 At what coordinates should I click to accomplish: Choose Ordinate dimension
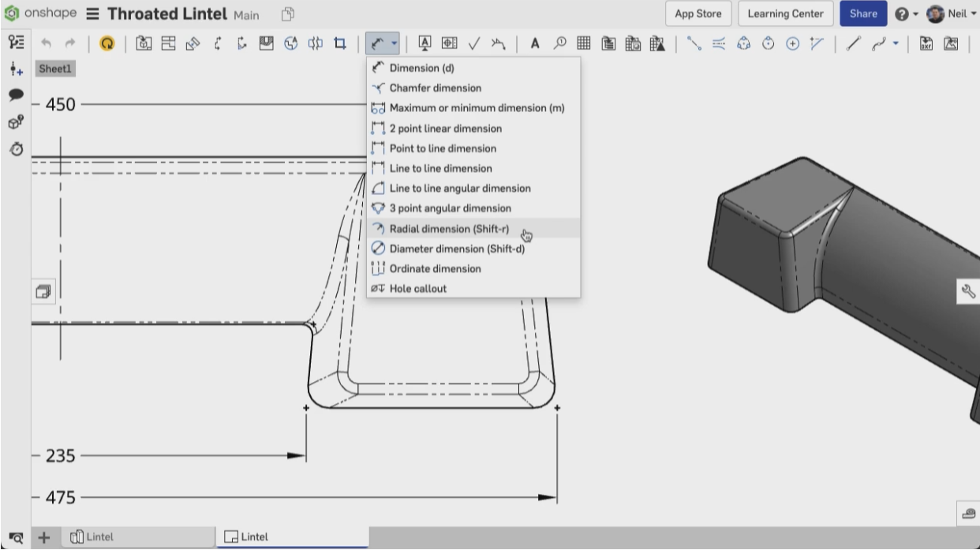coord(473,268)
